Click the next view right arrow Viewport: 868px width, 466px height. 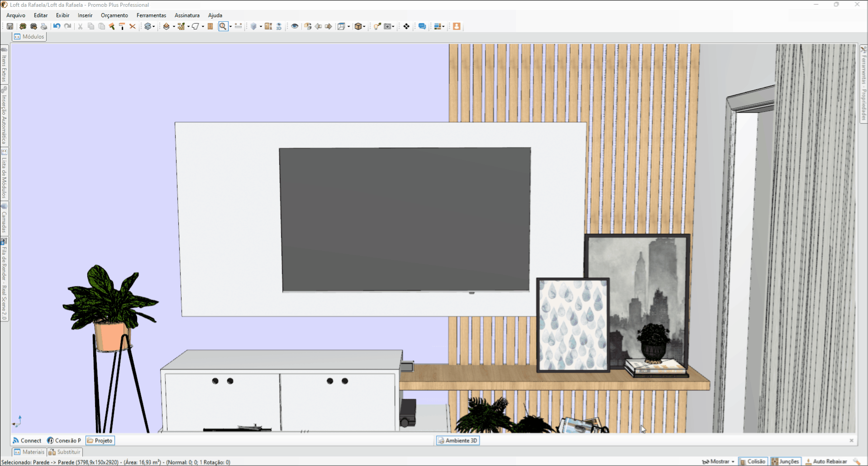pyautogui.click(x=329, y=26)
